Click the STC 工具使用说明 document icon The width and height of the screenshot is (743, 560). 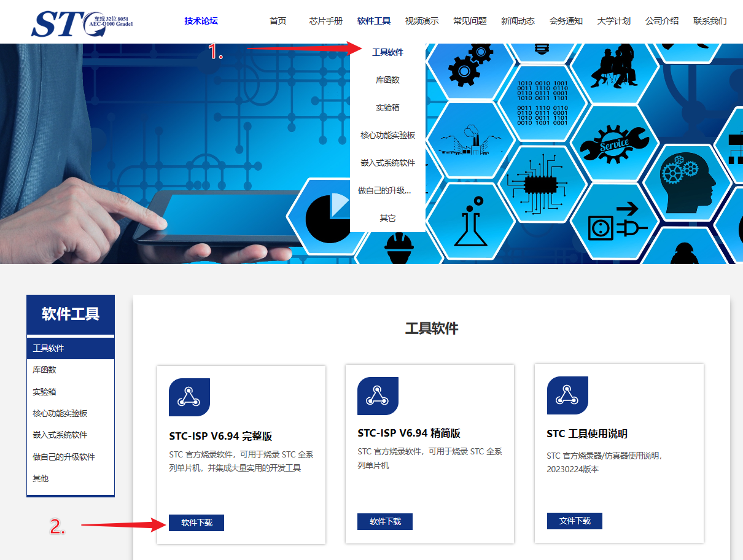pyautogui.click(x=567, y=395)
